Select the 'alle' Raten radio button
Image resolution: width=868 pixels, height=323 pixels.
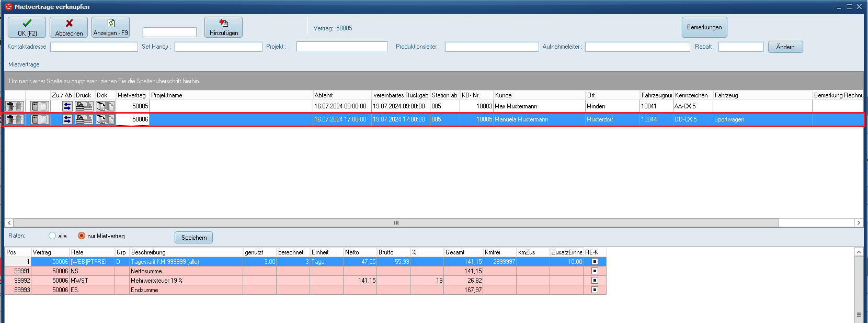tap(52, 236)
